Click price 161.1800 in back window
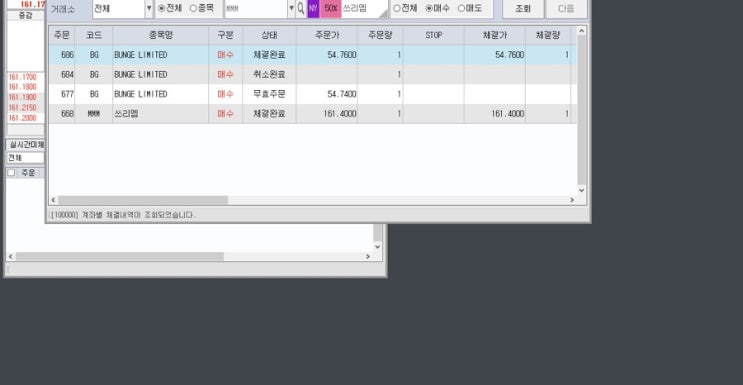Viewport: 743px width, 385px height. click(x=22, y=87)
